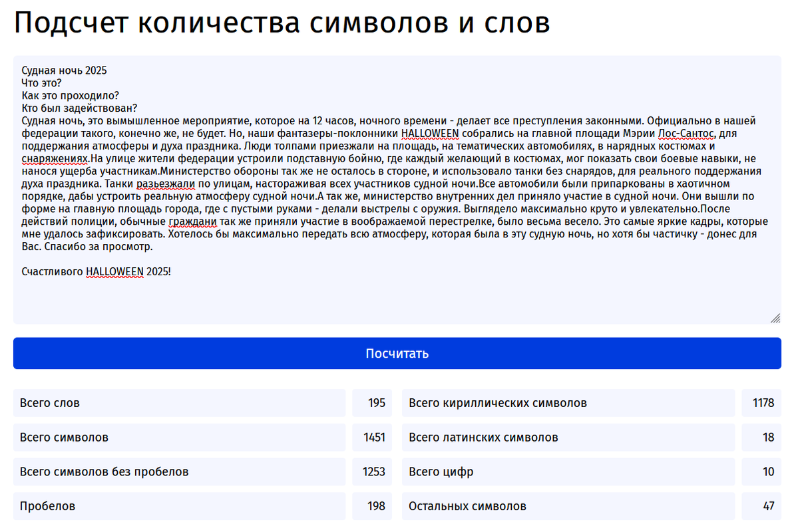Image resolution: width=800 pixels, height=532 pixels.
Task: Click the digits count value 10
Action: [769, 471]
